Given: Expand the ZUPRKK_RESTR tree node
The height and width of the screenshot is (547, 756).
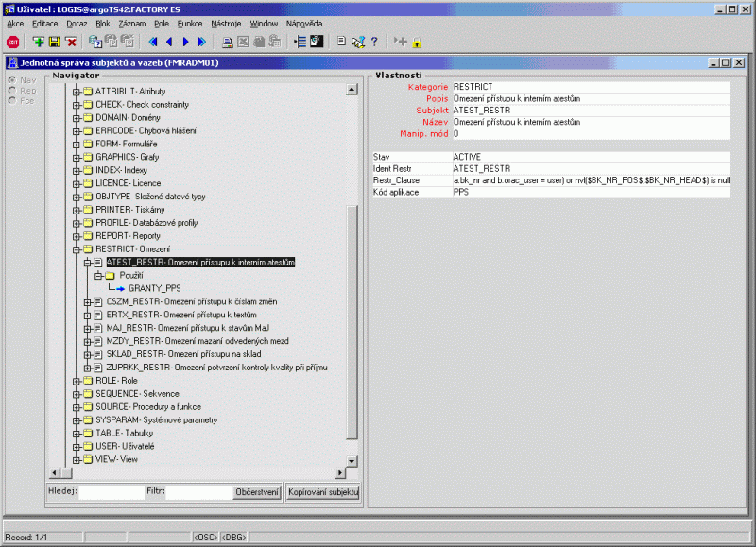Looking at the screenshot, I should (87, 368).
